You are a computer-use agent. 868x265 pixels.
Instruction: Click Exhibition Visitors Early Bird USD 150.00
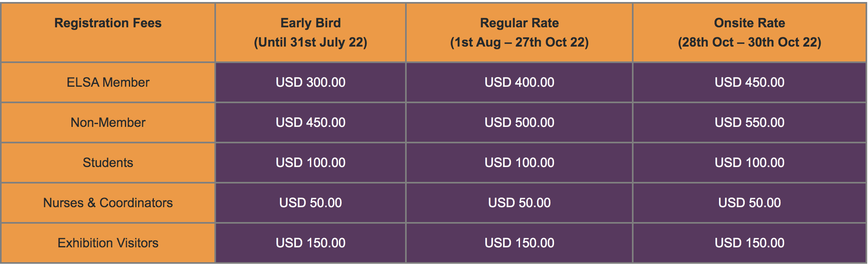pyautogui.click(x=310, y=243)
